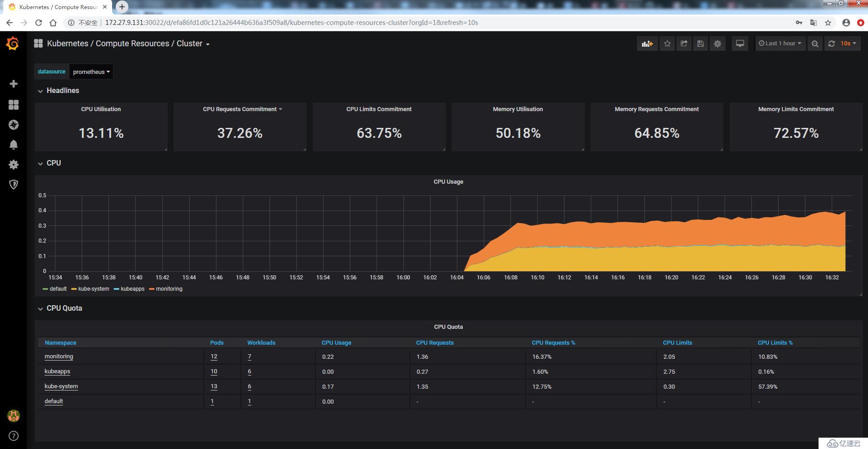
Task: Bookmark page with address bar star
Action: (x=828, y=23)
